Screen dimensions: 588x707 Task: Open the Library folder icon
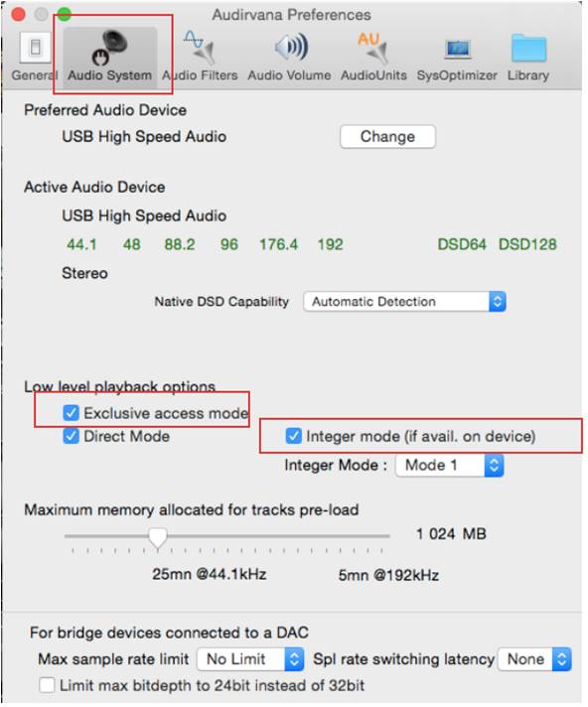(x=529, y=48)
